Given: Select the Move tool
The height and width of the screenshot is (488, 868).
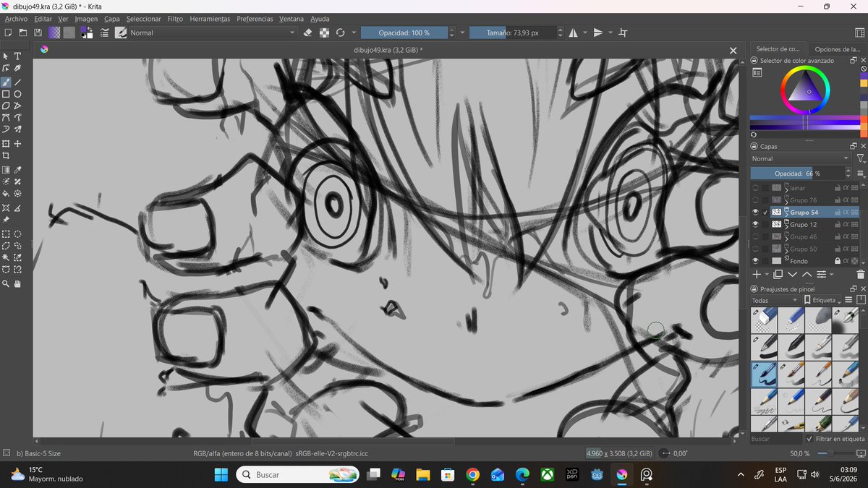Looking at the screenshot, I should click(x=17, y=144).
